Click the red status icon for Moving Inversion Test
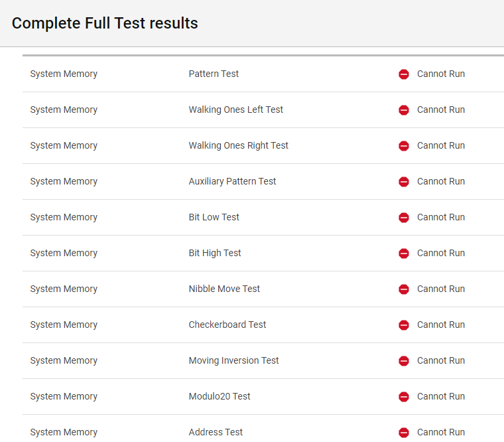The height and width of the screenshot is (442, 504). point(404,361)
